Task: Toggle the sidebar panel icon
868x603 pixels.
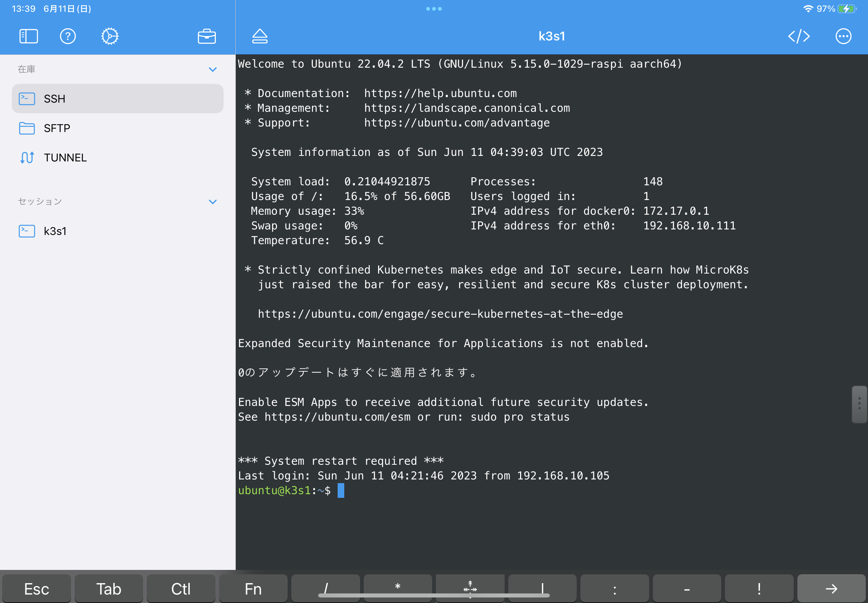Action: pos(28,36)
